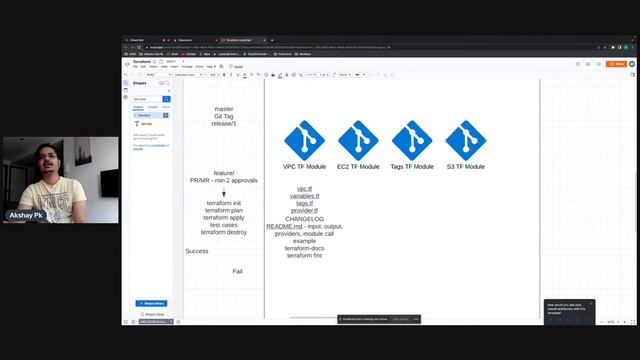Viewport: 640px width, 360px height.
Task: Switch to the Terraform browser tab
Action: pyautogui.click(x=243, y=40)
